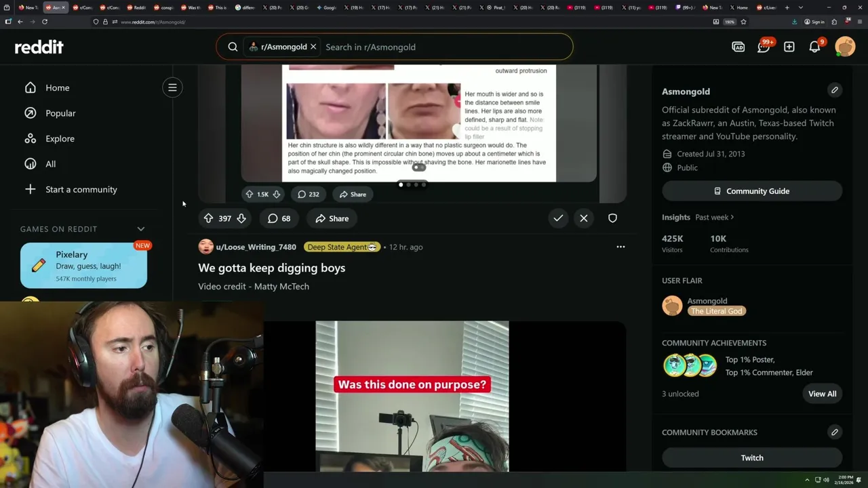The image size is (868, 488).
Task: Switch to the Google browser tab
Action: coord(328,7)
